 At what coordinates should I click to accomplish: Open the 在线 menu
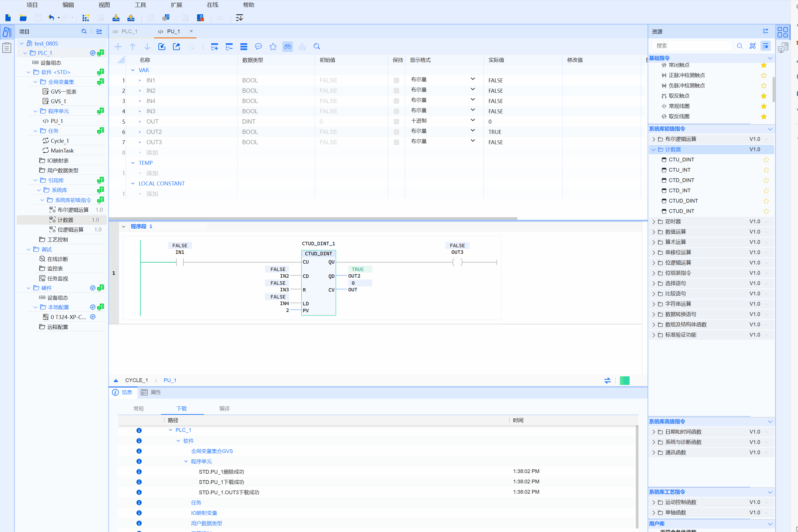click(x=212, y=5)
